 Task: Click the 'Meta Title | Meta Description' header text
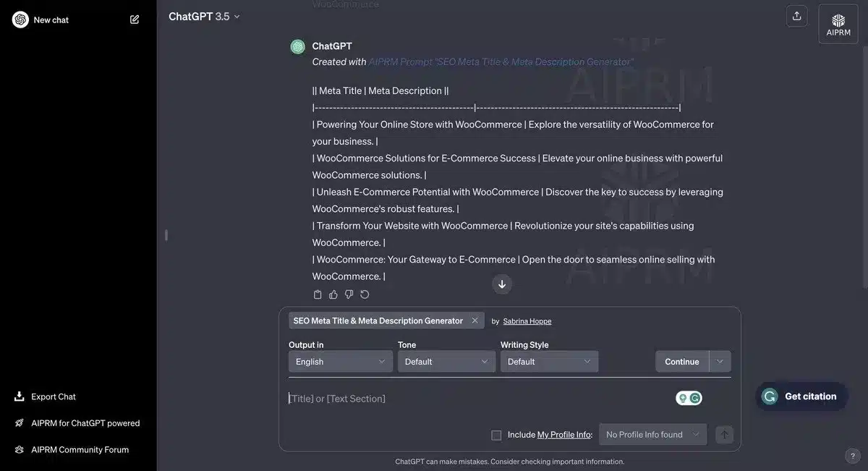(380, 91)
